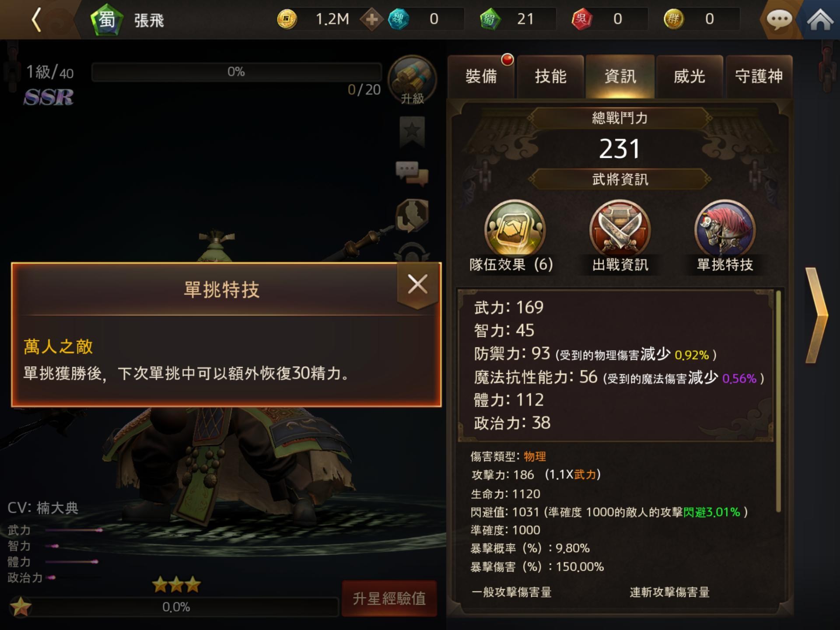Open the chat bubble icon
The width and height of the screenshot is (840, 630).
[x=779, y=19]
